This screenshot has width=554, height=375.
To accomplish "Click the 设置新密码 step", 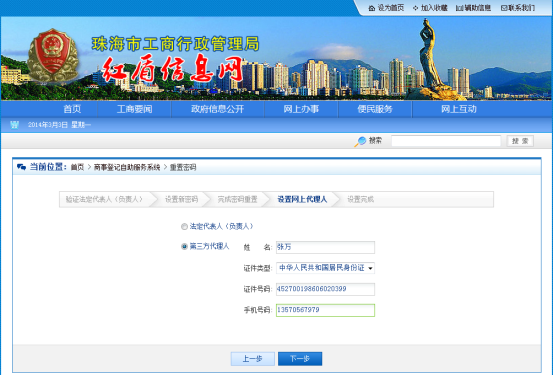I will click(x=182, y=199).
